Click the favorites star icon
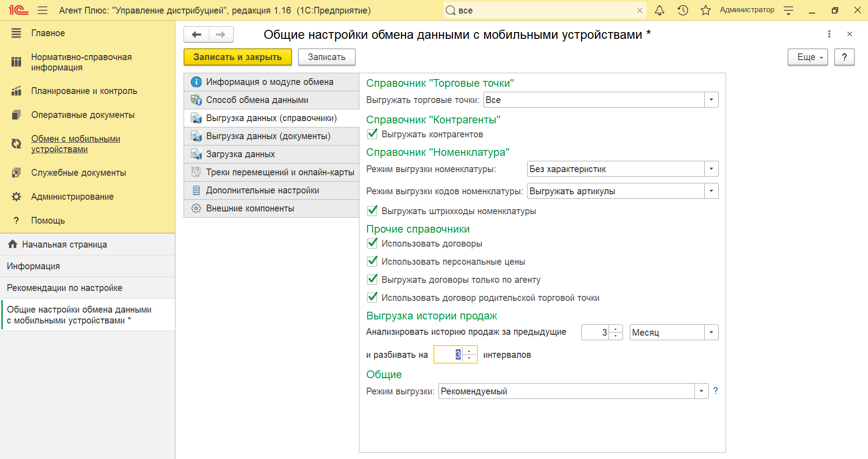The height and width of the screenshot is (459, 868). (705, 10)
